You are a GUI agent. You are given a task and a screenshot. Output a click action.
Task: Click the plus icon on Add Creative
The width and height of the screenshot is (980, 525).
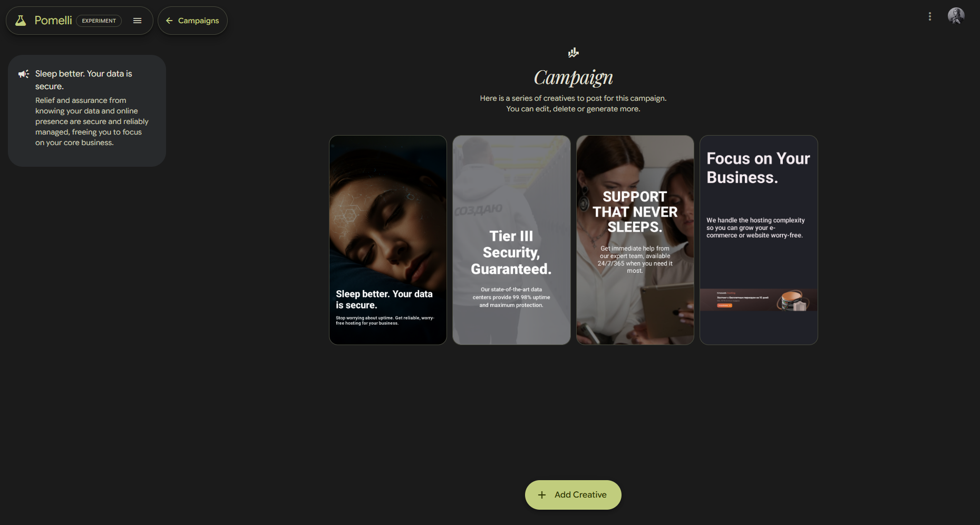coord(542,495)
